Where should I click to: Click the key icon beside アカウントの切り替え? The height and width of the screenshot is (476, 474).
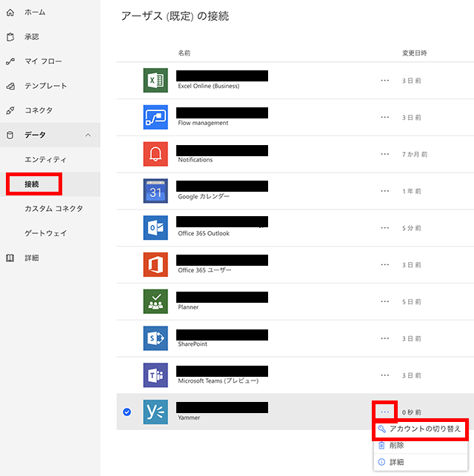point(381,429)
